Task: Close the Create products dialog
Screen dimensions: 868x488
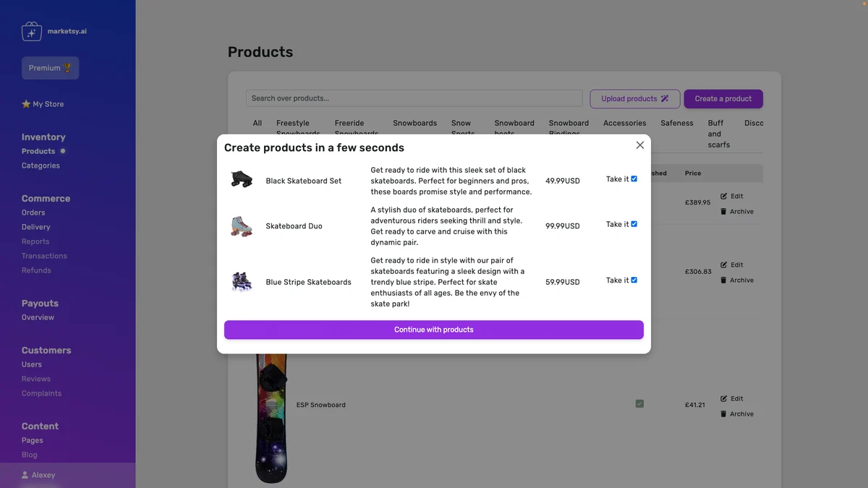Action: point(639,145)
